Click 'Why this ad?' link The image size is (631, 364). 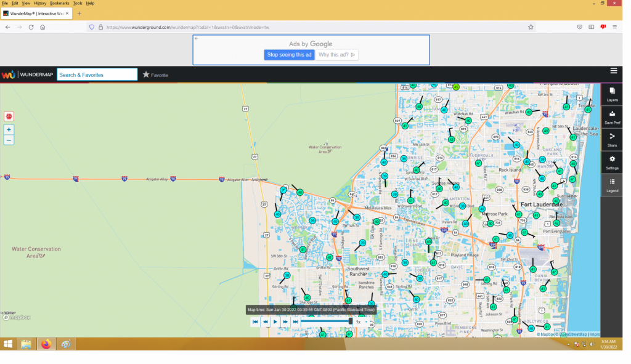[337, 55]
